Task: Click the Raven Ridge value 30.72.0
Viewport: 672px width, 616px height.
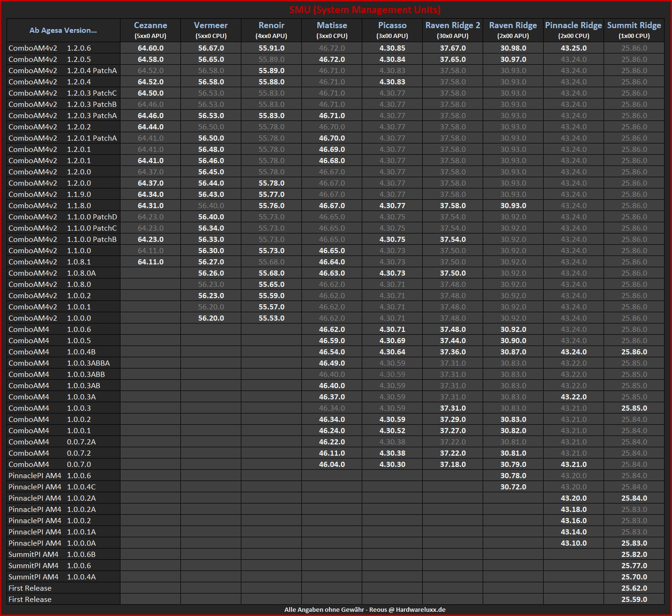Action: click(513, 487)
